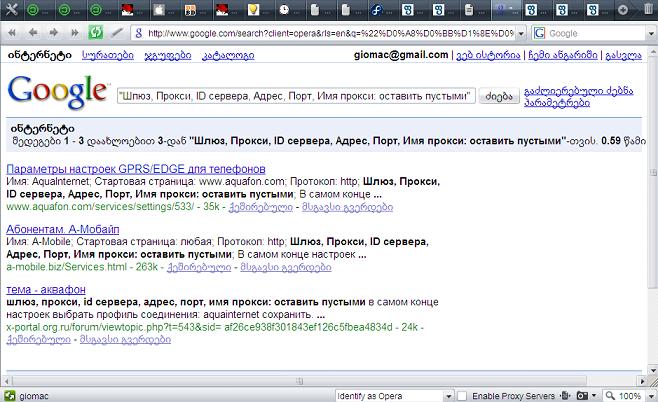Open the Абонентам. А-Мобайл result
The image size is (658, 402).
click(x=63, y=229)
